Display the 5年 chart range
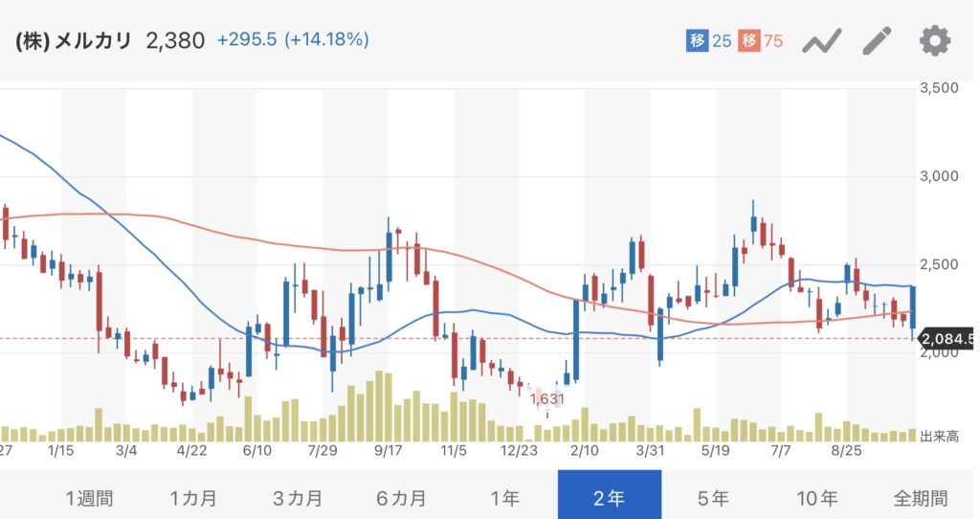Screen dimensions: 980x519 713,498
